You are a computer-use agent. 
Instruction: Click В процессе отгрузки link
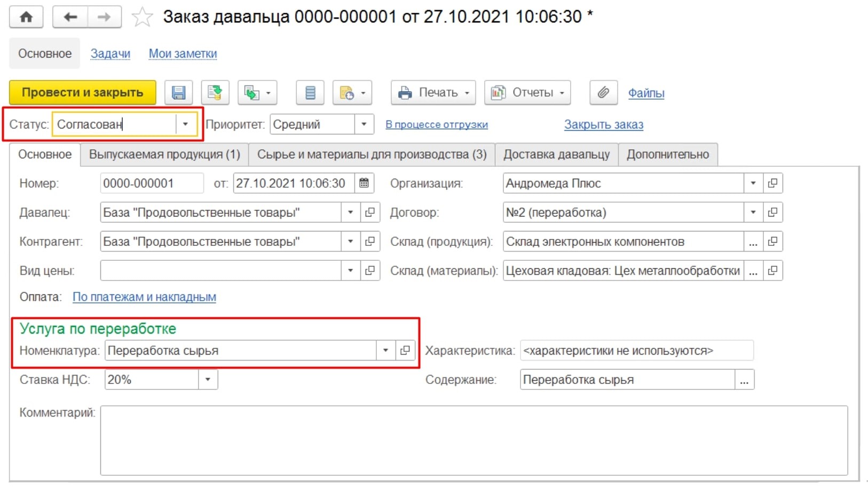pyautogui.click(x=437, y=124)
